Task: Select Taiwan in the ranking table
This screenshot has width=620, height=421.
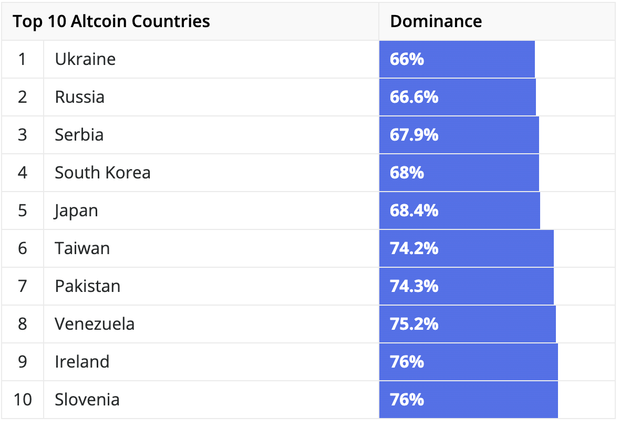Action: point(82,248)
